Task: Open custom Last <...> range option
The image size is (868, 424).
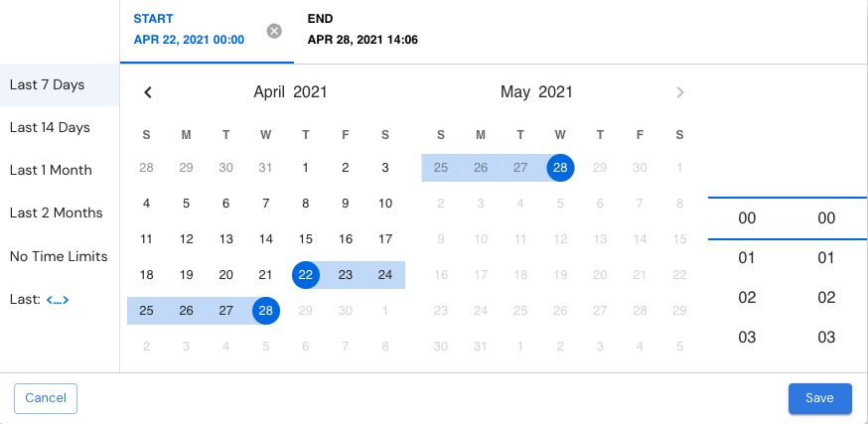Action: coord(58,300)
